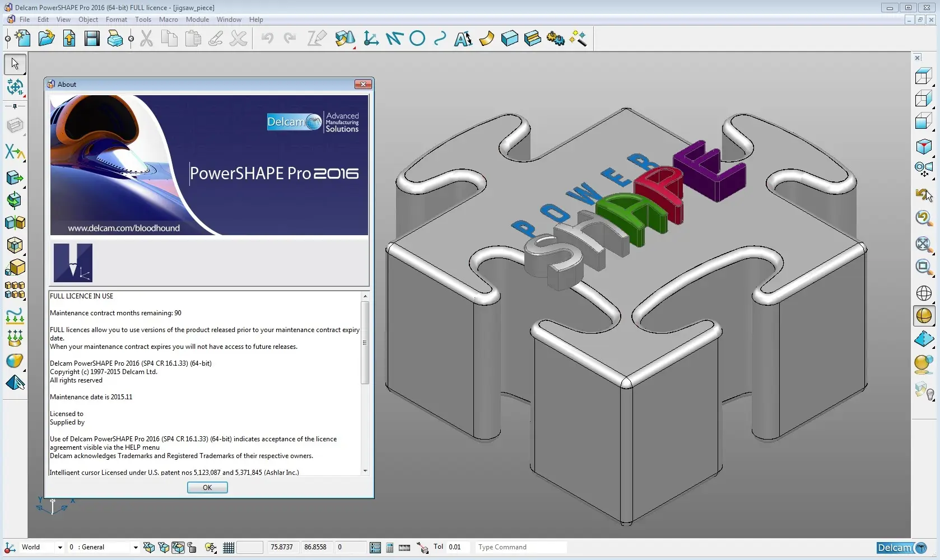This screenshot has width=940, height=560.
Task: Open the Annotation text tool icon
Action: tap(463, 39)
